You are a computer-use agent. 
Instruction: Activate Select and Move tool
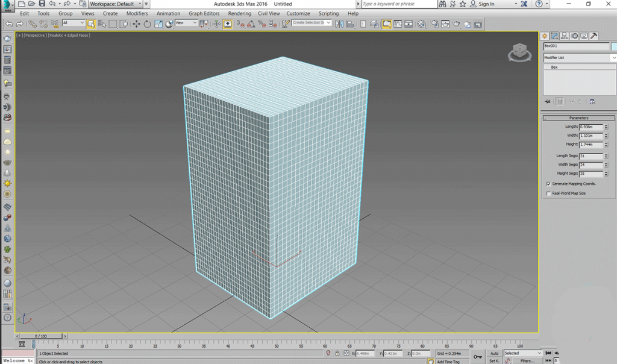[x=136, y=24]
